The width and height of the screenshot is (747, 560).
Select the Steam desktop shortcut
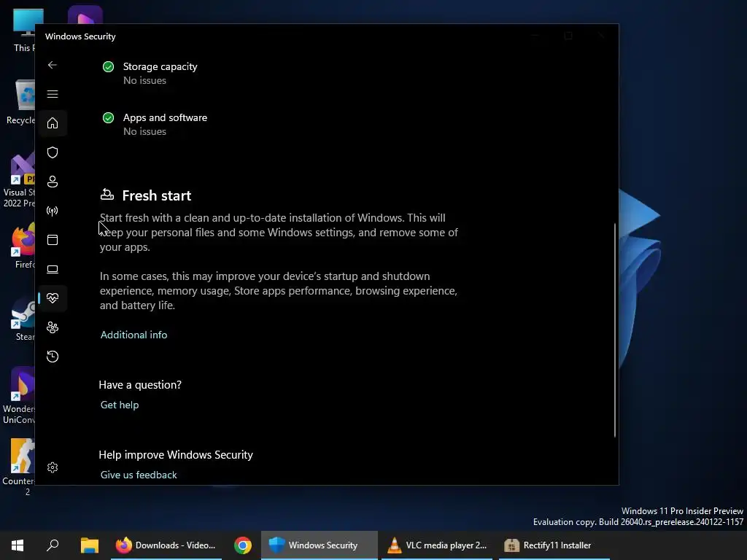tap(24, 319)
